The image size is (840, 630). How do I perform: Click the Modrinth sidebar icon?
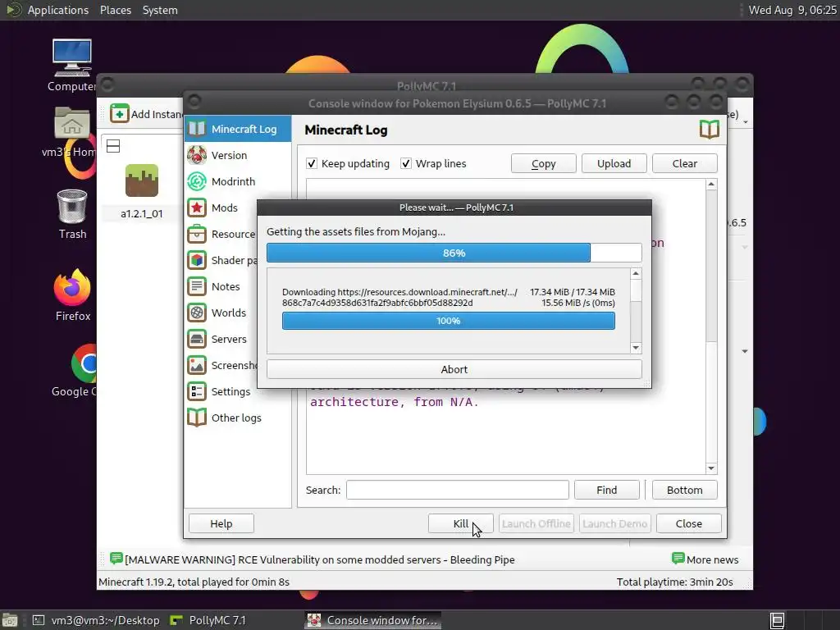pos(197,181)
